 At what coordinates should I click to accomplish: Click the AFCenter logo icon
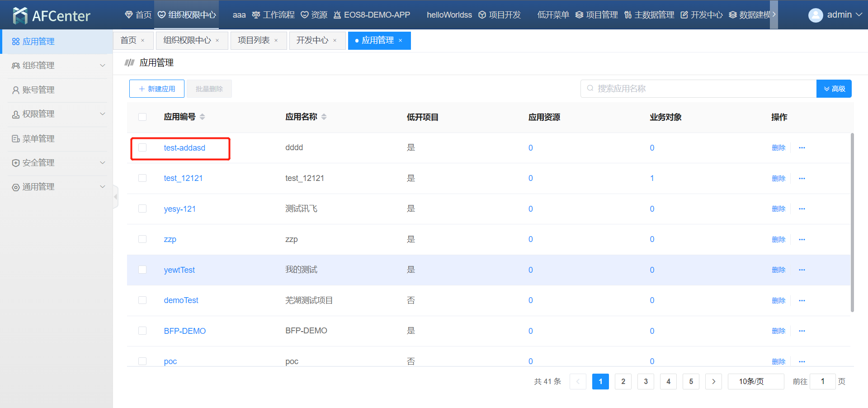click(x=20, y=16)
